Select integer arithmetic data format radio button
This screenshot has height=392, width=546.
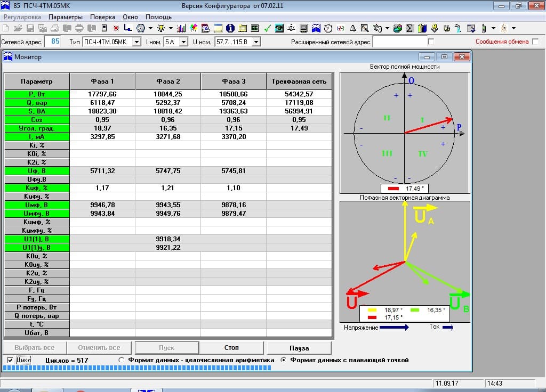[x=122, y=361]
